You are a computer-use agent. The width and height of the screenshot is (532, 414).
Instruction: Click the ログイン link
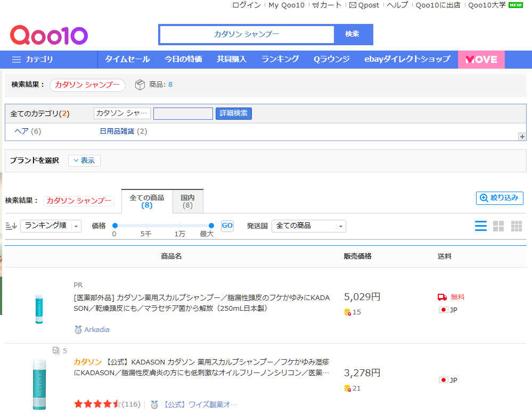[247, 5]
